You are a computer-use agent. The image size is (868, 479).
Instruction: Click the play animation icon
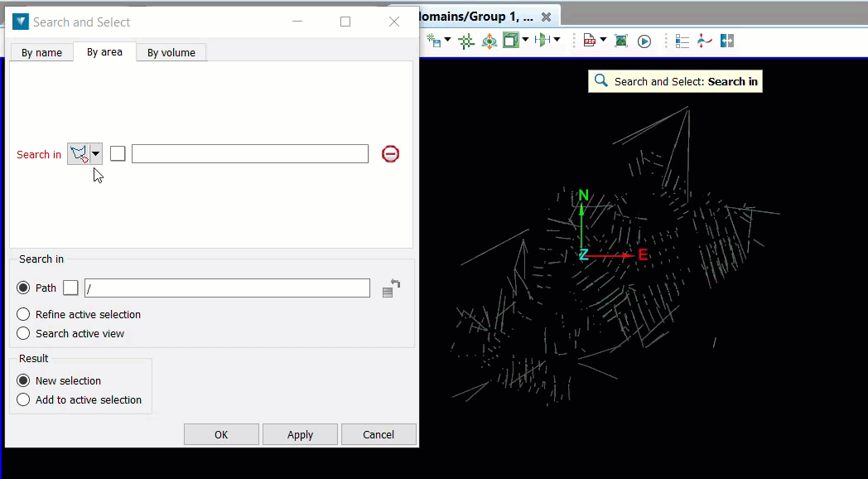point(644,41)
